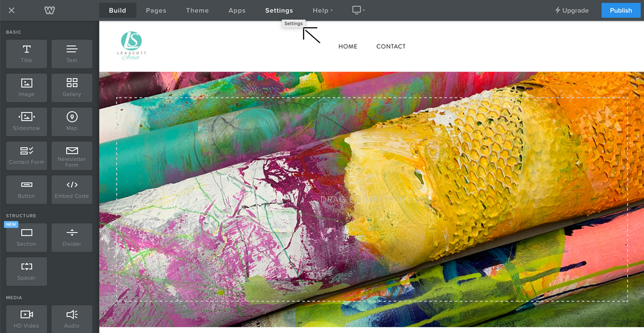Switch to the Pages tab
644x333 pixels.
(x=156, y=10)
